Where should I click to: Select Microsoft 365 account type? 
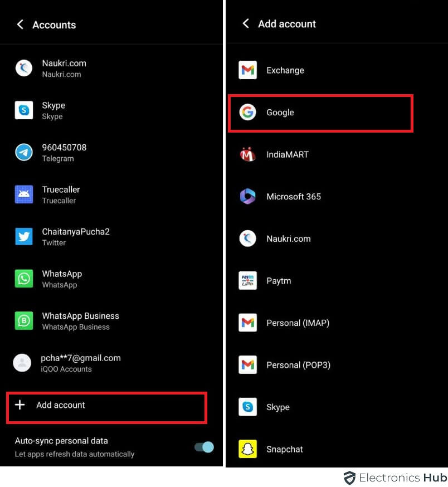coord(337,196)
